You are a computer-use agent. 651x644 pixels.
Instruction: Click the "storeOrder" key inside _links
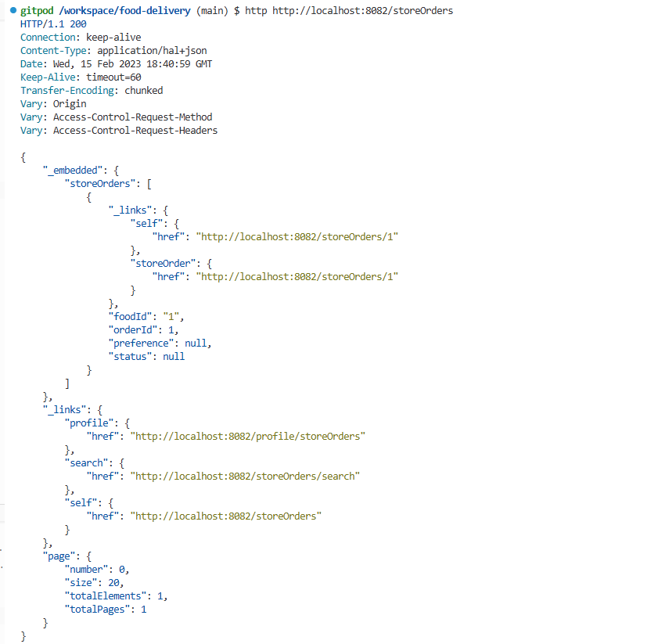[x=163, y=263]
